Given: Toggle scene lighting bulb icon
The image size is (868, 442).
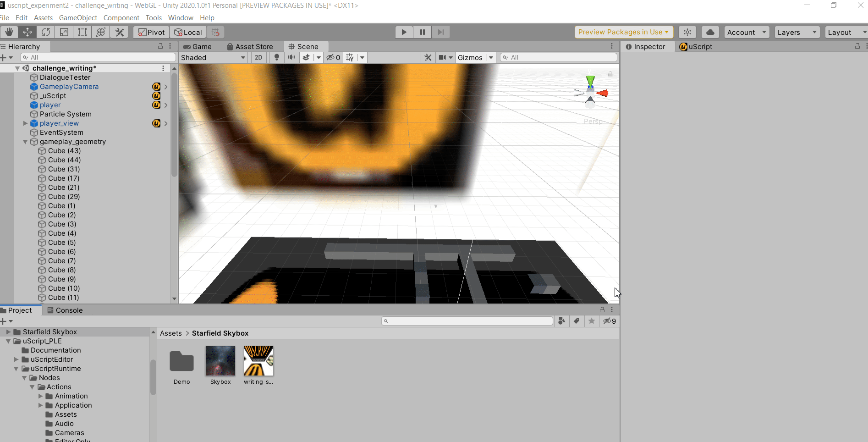Looking at the screenshot, I should tap(276, 57).
